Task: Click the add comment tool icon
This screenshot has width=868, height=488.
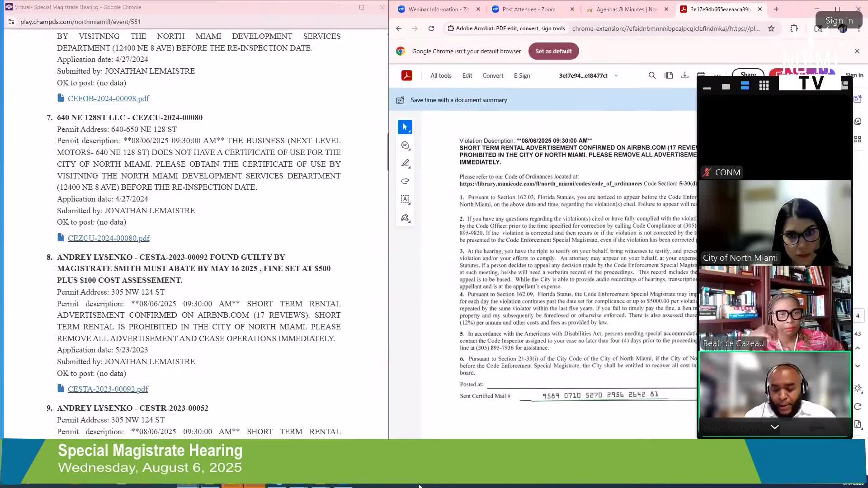Action: 405,145
